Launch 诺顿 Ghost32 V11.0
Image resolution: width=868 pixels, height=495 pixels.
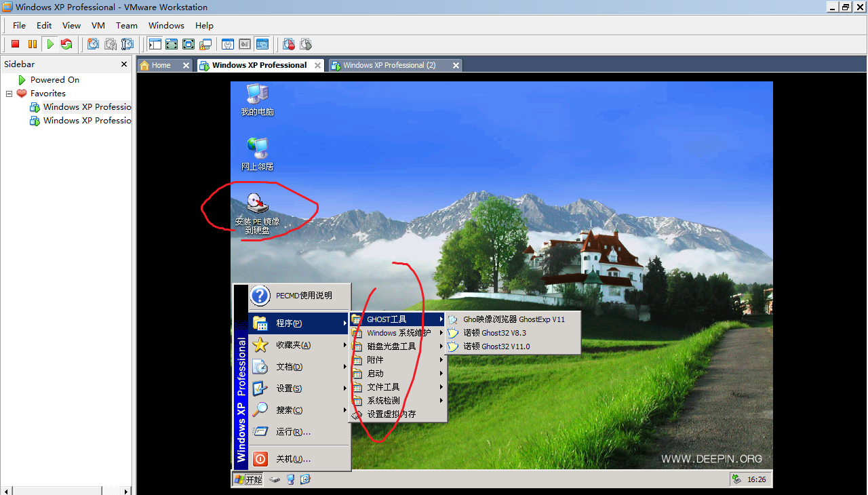tap(513, 346)
